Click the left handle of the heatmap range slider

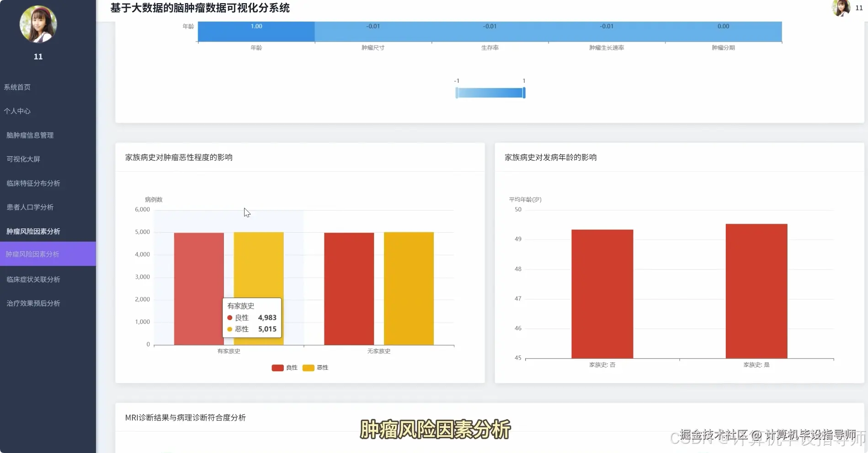coord(457,93)
